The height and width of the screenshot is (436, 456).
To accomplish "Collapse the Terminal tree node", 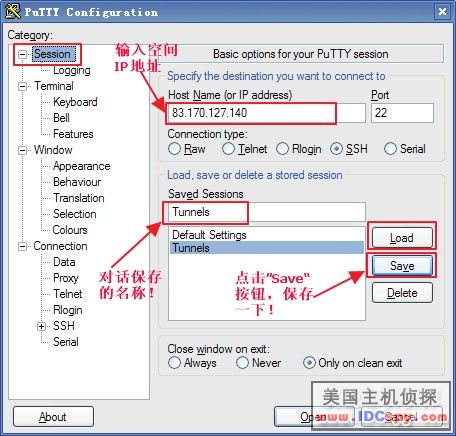I will [22, 86].
